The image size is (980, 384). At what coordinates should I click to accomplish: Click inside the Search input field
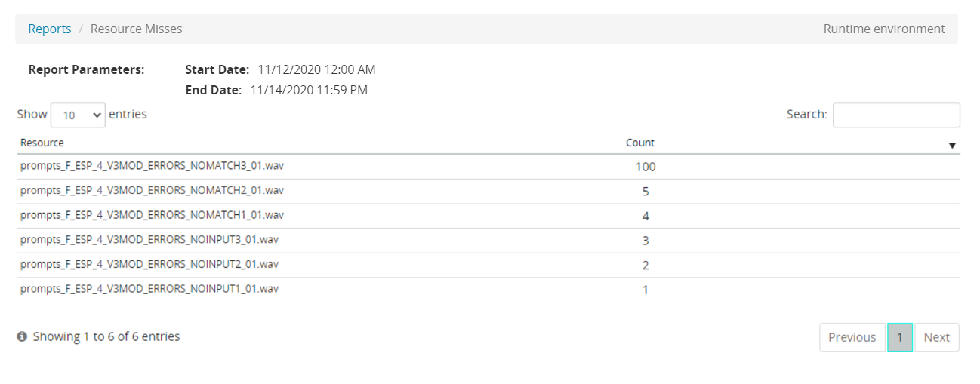click(x=896, y=115)
